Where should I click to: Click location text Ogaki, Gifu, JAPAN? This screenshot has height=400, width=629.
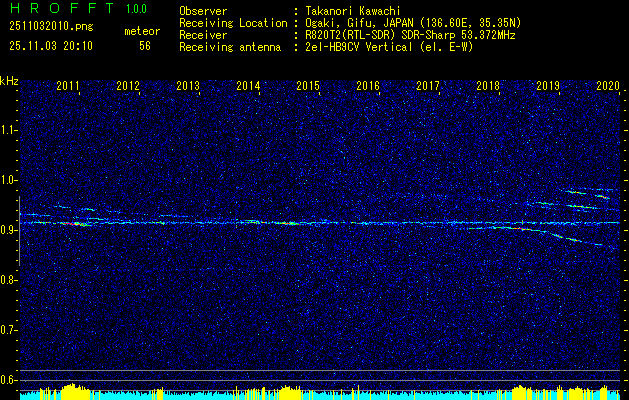click(x=357, y=23)
